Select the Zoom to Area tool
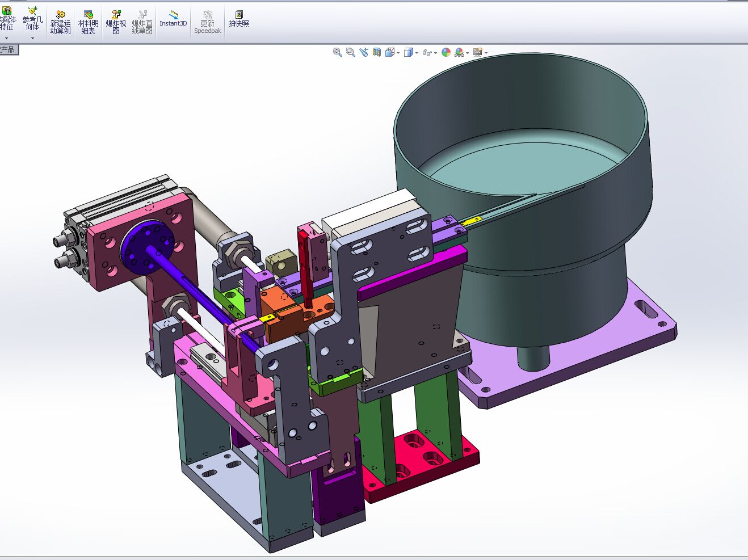This screenshot has height=560, width=748. [350, 52]
